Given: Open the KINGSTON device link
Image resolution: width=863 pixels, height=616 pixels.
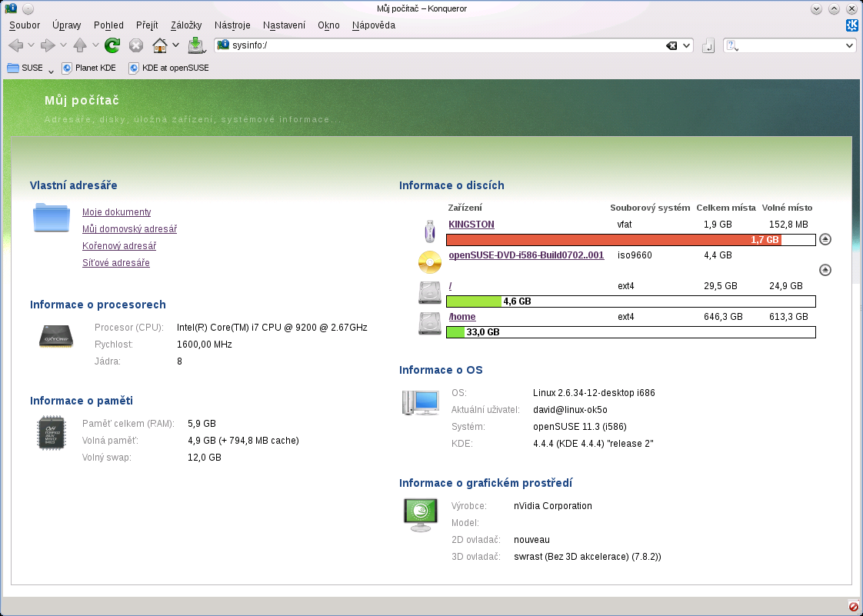Looking at the screenshot, I should [x=471, y=225].
